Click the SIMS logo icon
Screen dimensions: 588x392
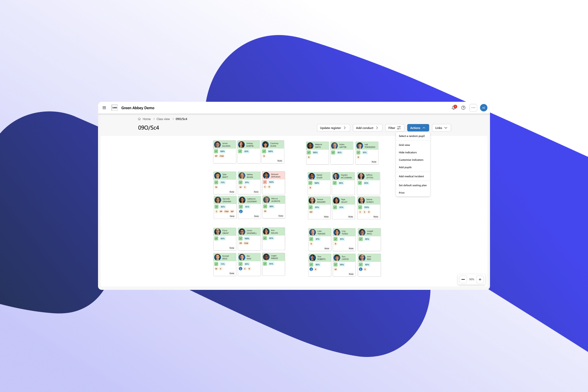pyautogui.click(x=115, y=108)
